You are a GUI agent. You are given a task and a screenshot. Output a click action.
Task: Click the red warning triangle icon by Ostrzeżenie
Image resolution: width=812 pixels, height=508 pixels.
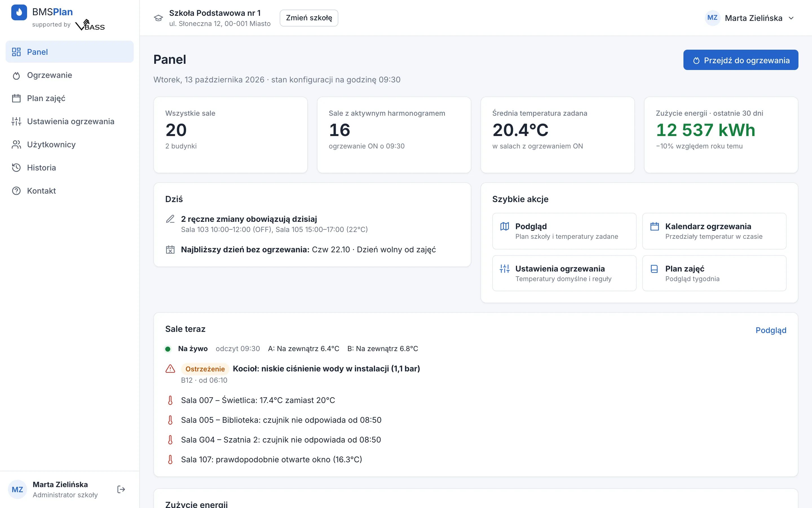point(171,369)
